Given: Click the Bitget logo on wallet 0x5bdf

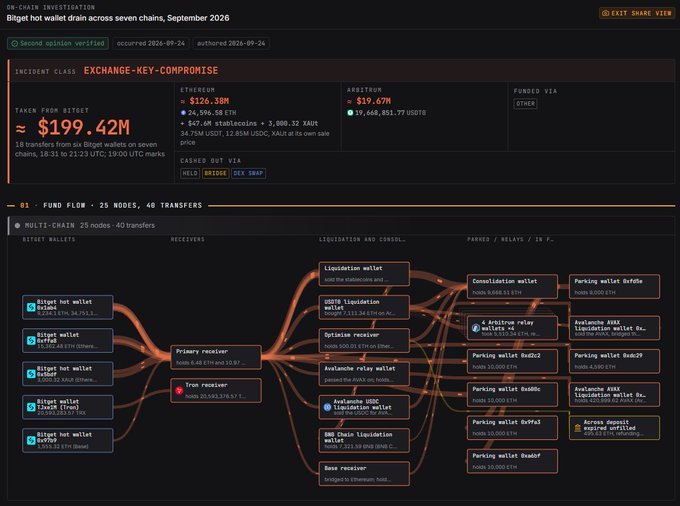Looking at the screenshot, I should (x=31, y=374).
